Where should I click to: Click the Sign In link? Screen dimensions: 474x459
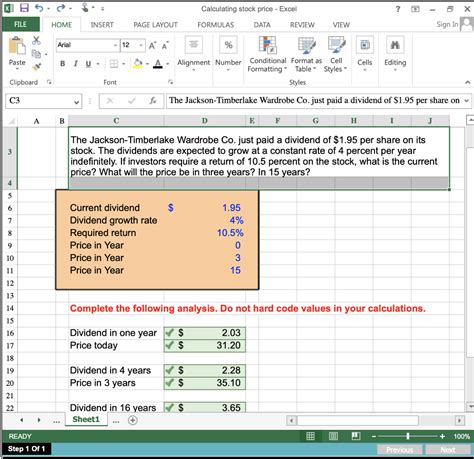pyautogui.click(x=447, y=24)
